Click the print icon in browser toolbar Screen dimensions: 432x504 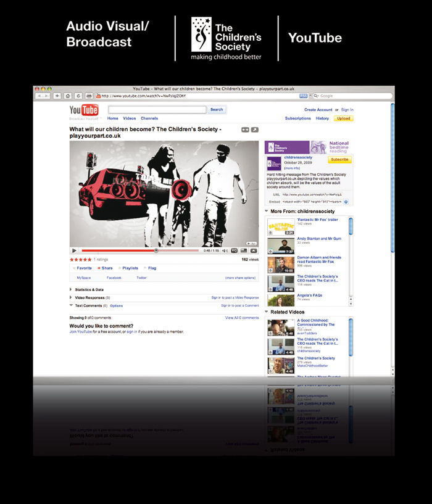[x=89, y=96]
